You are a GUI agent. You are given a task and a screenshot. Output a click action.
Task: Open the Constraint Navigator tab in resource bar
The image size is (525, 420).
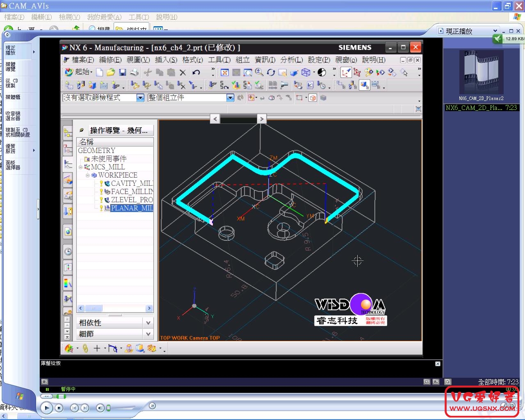[68, 149]
